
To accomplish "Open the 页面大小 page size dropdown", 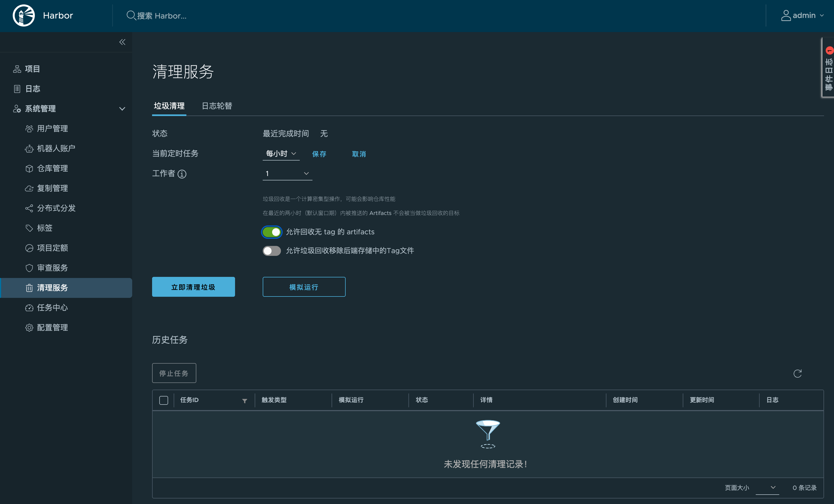I will click(x=767, y=488).
